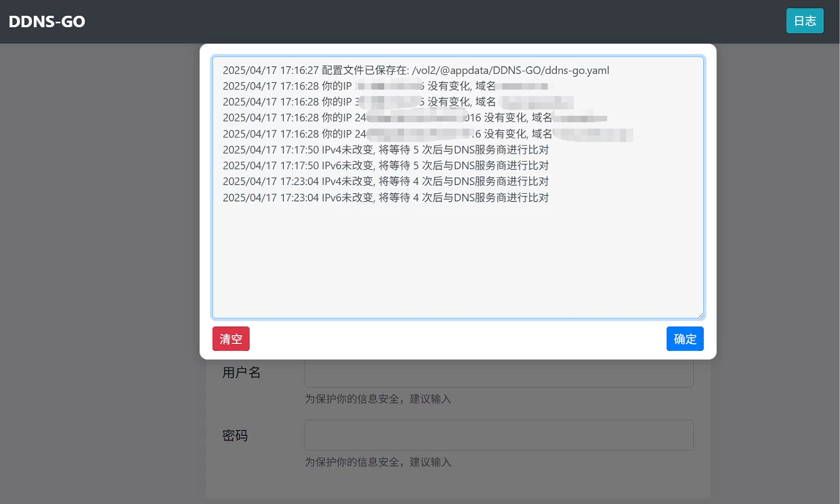Viewport: 840px width, 504px height.
Task: Select the 17:23:04 IPv4未改变 log entry
Action: 385,182
